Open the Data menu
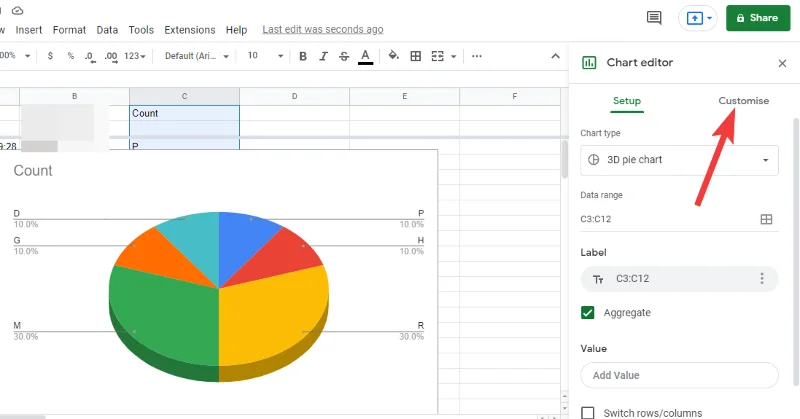Viewport: 800px width, 419px height. 107,30
